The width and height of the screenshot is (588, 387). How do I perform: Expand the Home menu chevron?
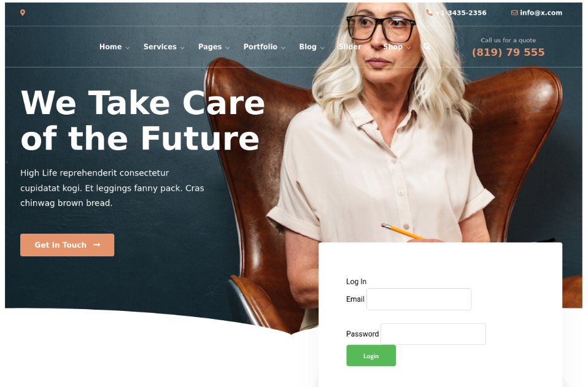(128, 48)
